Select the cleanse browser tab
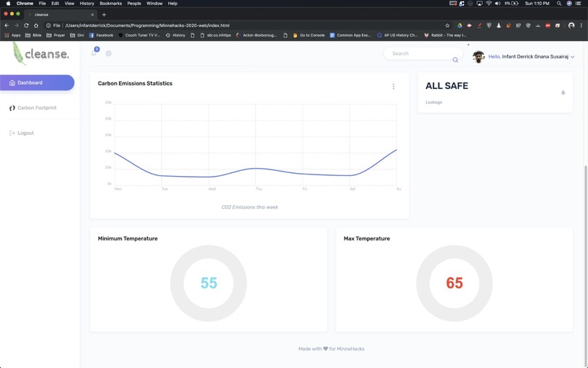 point(61,15)
